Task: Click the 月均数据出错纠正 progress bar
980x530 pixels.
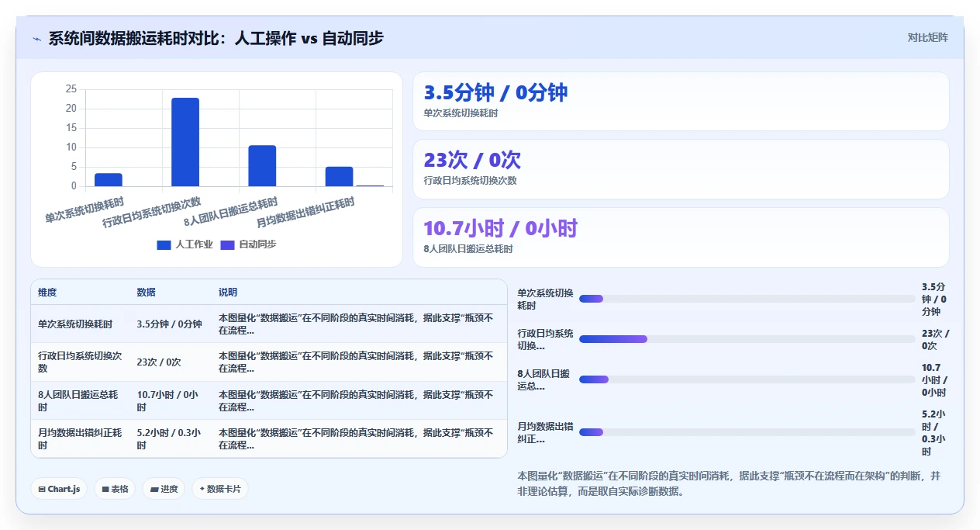Action: [x=747, y=432]
